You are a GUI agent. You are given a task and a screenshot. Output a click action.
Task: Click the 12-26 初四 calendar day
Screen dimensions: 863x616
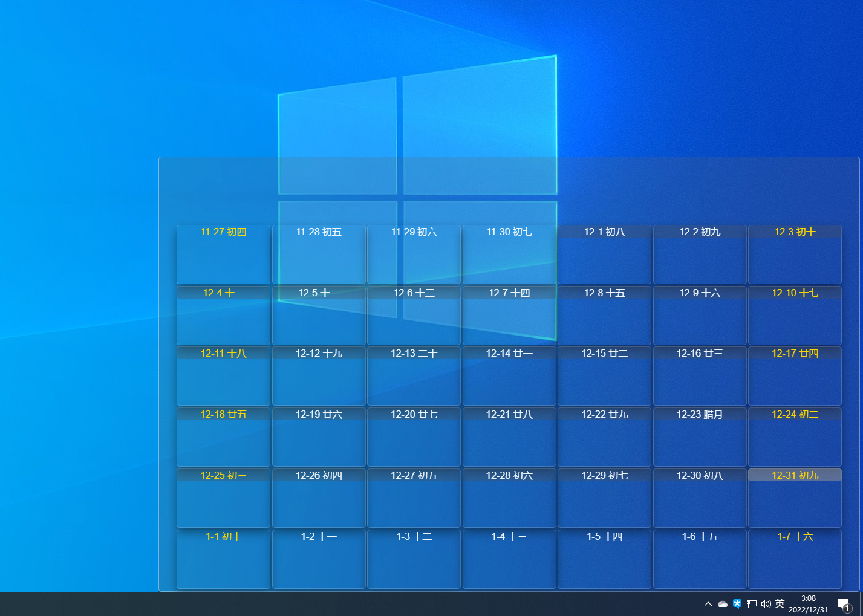pyautogui.click(x=319, y=498)
